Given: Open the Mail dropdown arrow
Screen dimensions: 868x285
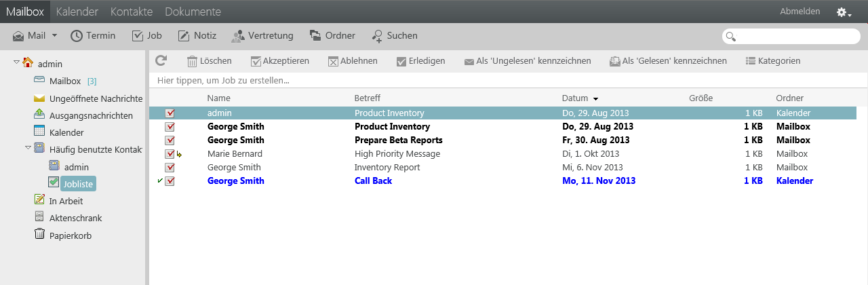Looking at the screenshot, I should 54,35.
